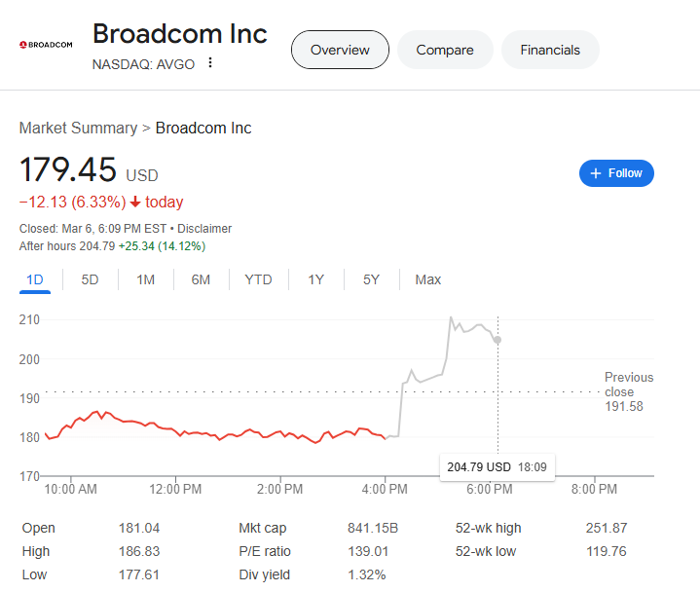Select the 5D chart range
The image size is (700, 592).
tap(90, 279)
